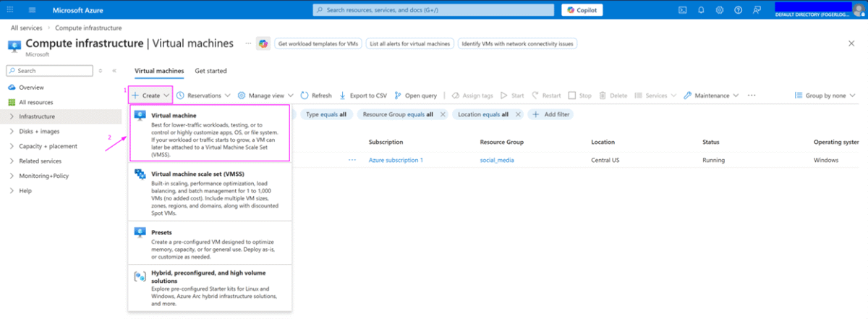The image size is (868, 319).
Task: Open the ellipsis menu beside page title
Action: point(248,43)
